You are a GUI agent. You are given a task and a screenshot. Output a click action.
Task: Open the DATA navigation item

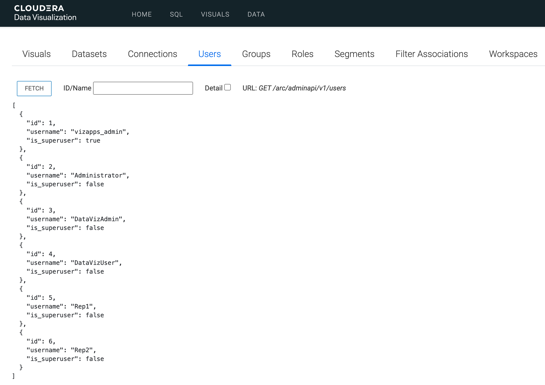pos(256,14)
